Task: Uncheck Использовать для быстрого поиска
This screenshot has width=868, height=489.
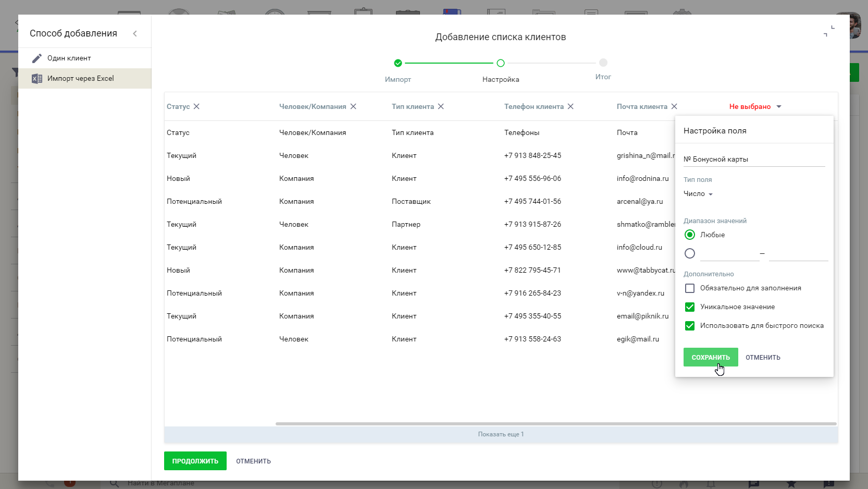Action: [x=690, y=326]
